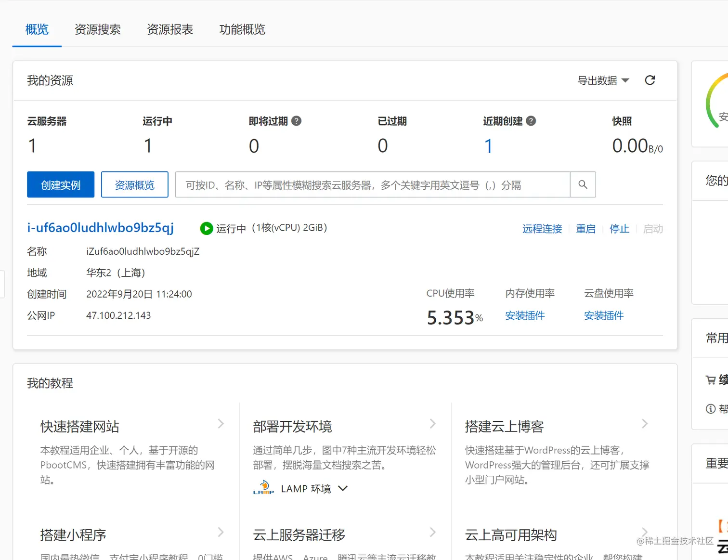The height and width of the screenshot is (560, 728).
Task: Open the 功能概览 tab
Action: pyautogui.click(x=242, y=29)
